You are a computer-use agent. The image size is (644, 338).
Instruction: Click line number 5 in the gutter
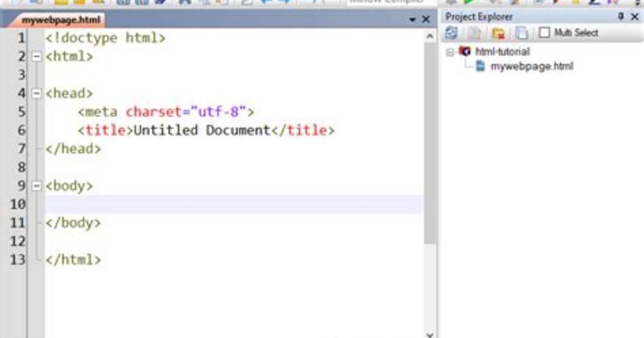(22, 112)
